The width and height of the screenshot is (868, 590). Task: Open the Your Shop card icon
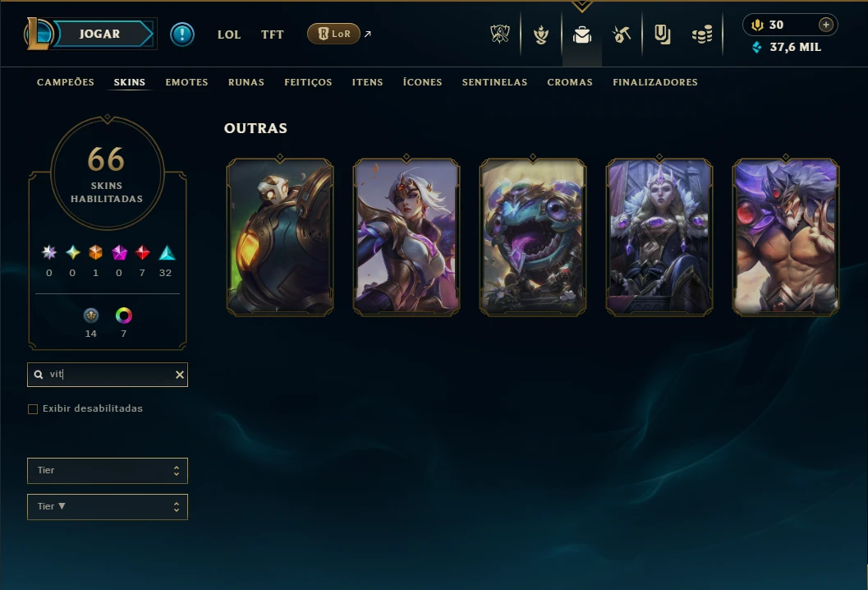coord(662,35)
